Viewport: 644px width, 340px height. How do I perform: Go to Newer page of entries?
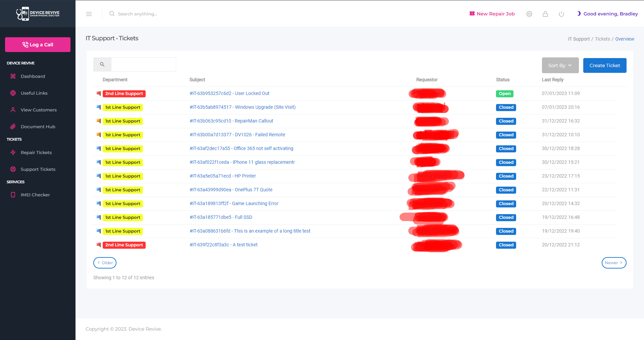click(614, 263)
